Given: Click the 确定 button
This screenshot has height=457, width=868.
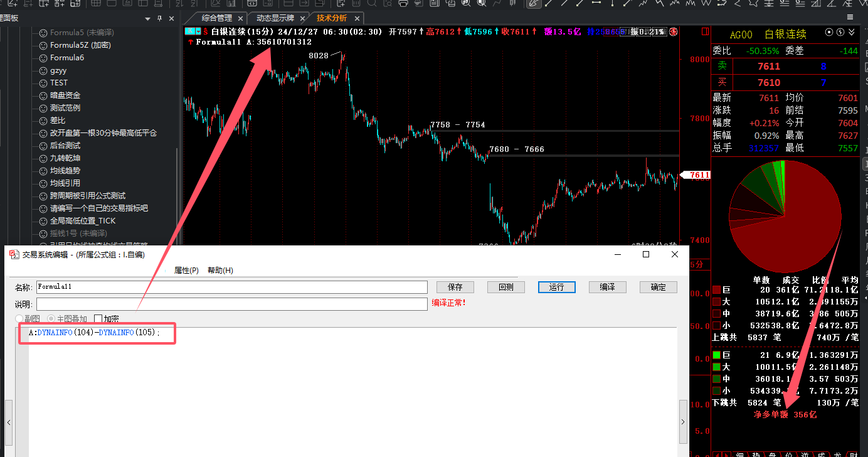Looking at the screenshot, I should click(x=659, y=287).
